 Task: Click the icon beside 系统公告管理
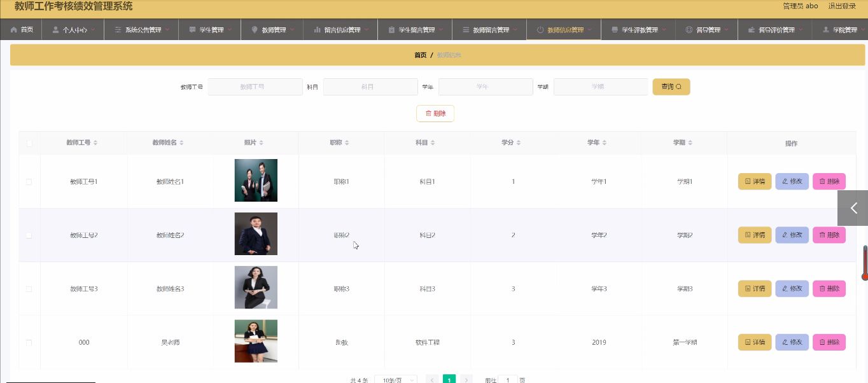tap(118, 29)
